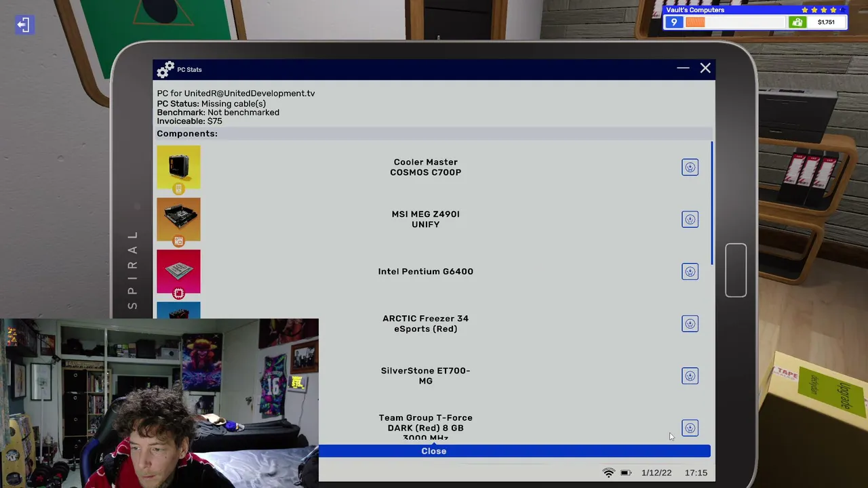Select the 'Intel Pentium G6400' text
Image resolution: width=868 pixels, height=488 pixels.
coord(426,272)
